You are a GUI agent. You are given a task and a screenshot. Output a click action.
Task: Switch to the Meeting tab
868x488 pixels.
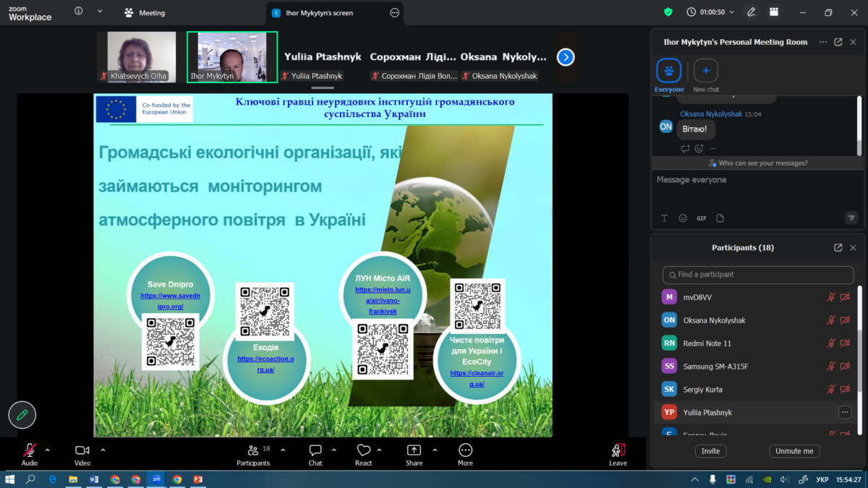(x=144, y=12)
